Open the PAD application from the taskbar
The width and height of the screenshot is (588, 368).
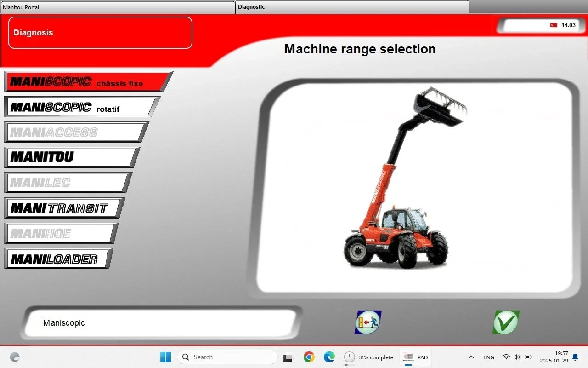tap(416, 357)
